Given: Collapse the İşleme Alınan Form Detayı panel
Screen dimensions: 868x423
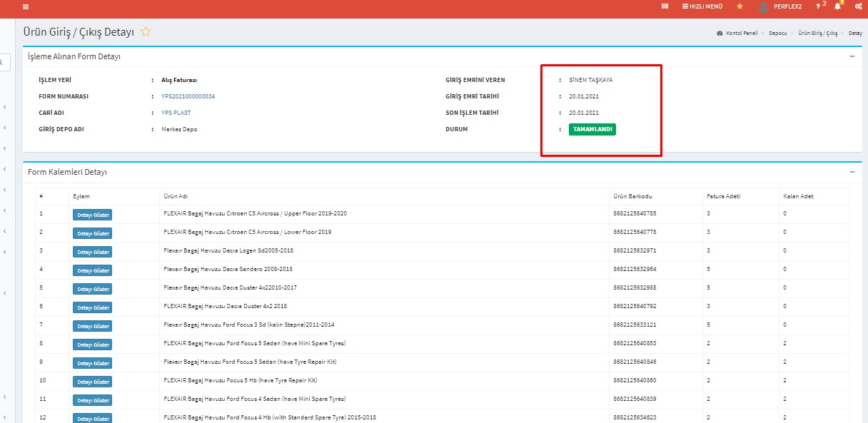Looking at the screenshot, I should [x=852, y=56].
